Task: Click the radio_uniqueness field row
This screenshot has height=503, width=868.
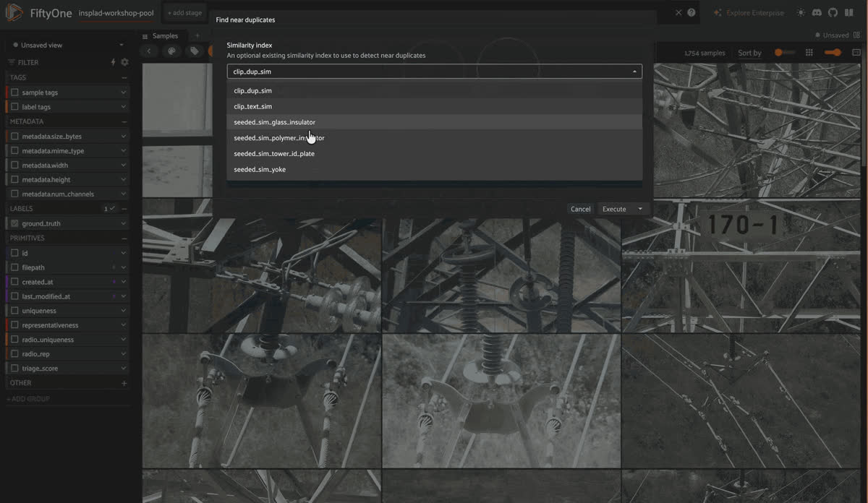Action: click(69, 340)
